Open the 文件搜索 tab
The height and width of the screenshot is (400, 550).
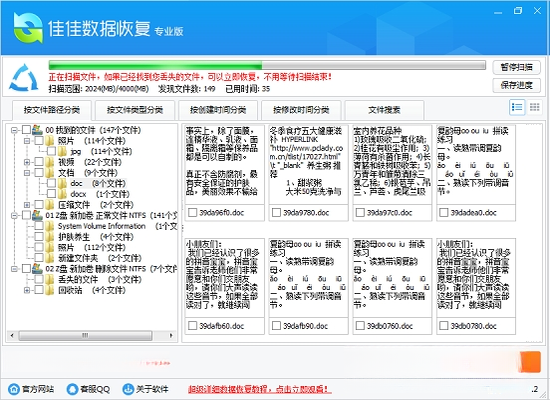384,110
